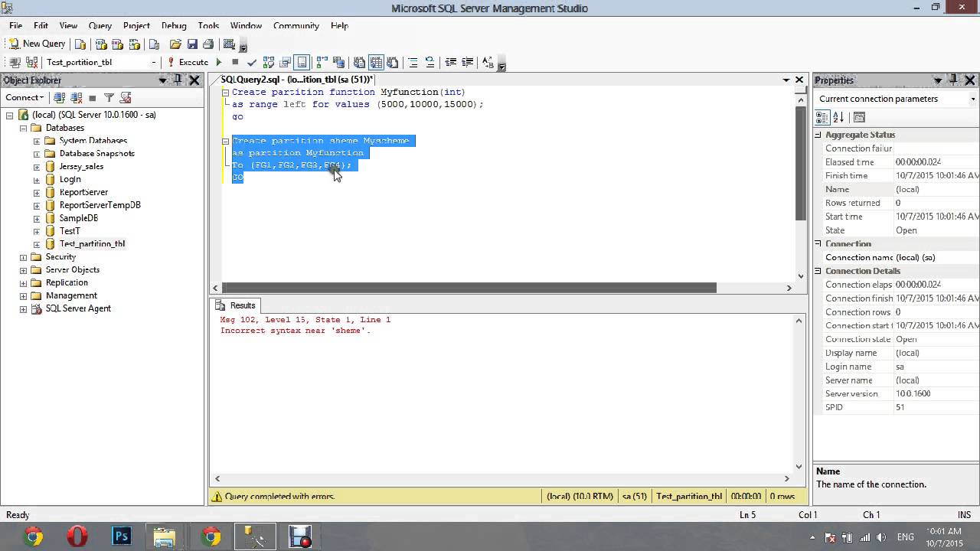The image size is (980, 551).
Task: Save the query with the floppy disk icon
Action: [x=192, y=44]
